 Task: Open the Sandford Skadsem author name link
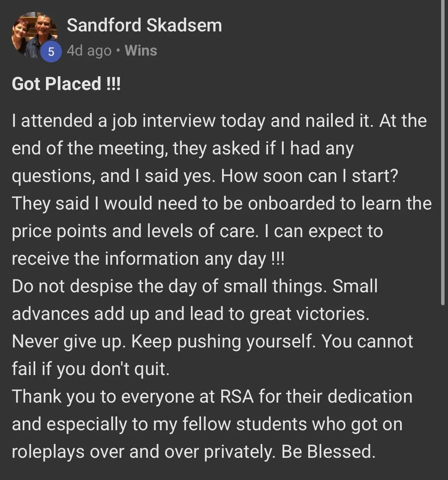click(x=144, y=26)
